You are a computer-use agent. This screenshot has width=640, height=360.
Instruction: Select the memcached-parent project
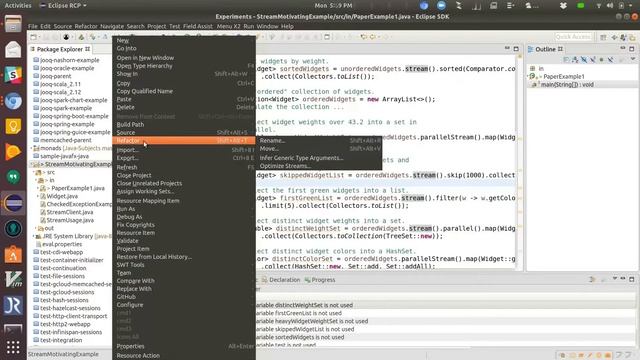pos(66,140)
